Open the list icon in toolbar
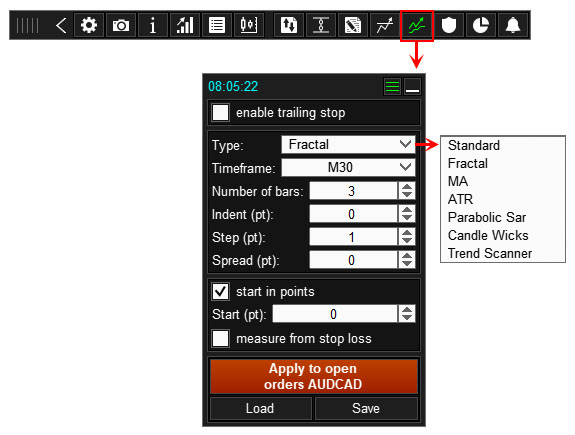Viewport: 575px width, 435px height. pos(217,25)
